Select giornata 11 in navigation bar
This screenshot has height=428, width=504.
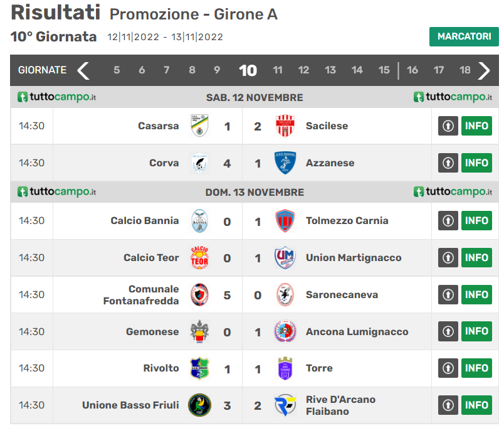277,70
